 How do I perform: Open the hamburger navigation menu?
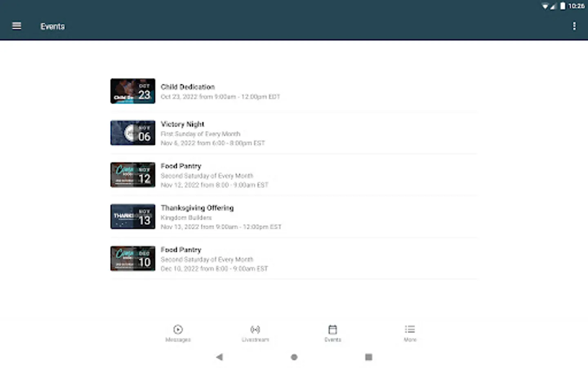point(17,26)
